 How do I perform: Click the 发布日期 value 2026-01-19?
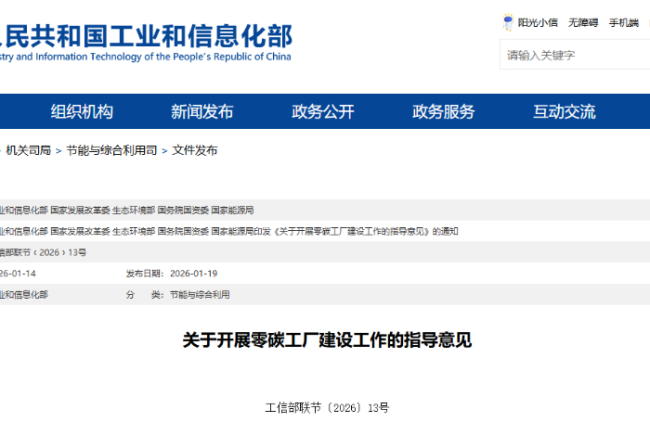(194, 274)
